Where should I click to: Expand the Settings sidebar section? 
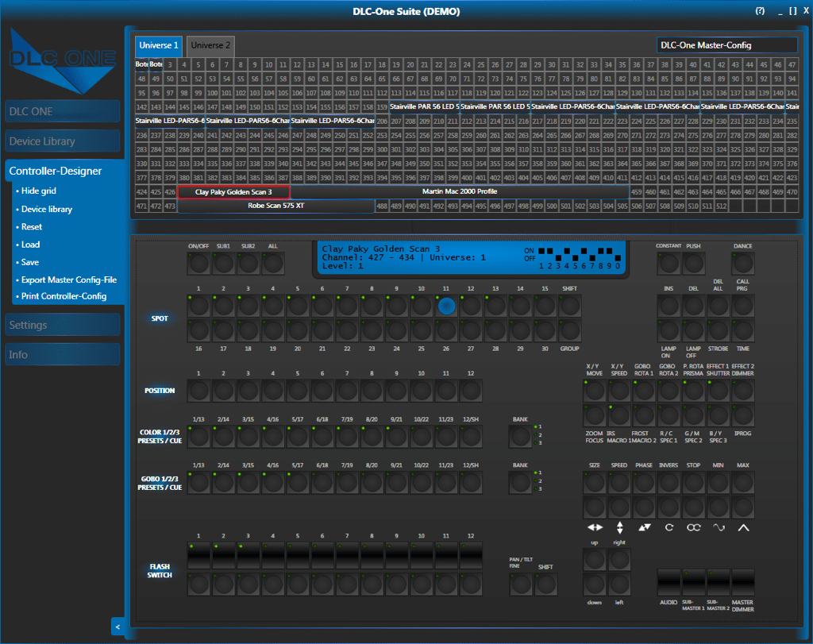(64, 325)
